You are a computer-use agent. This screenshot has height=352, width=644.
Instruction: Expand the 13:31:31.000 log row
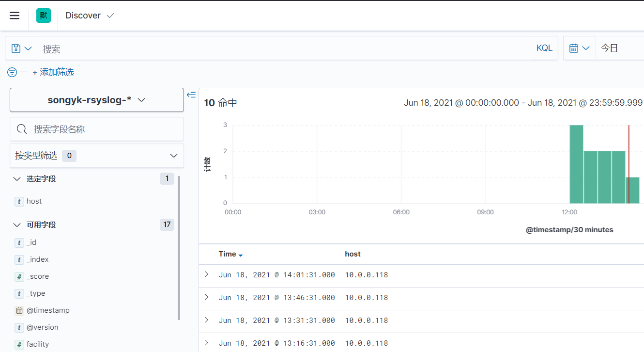point(207,320)
